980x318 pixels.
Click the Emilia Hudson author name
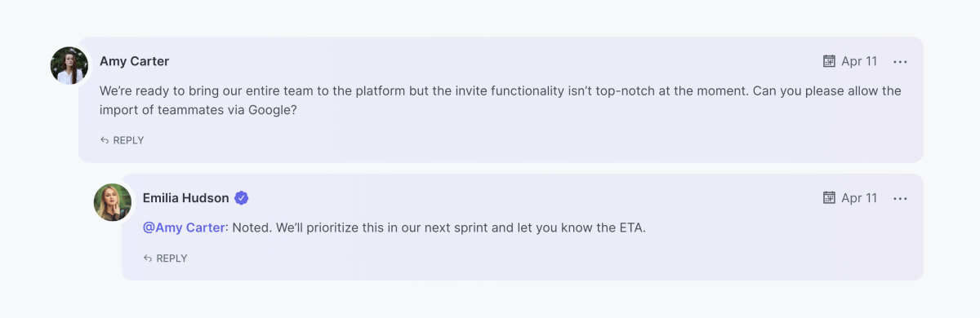[186, 197]
